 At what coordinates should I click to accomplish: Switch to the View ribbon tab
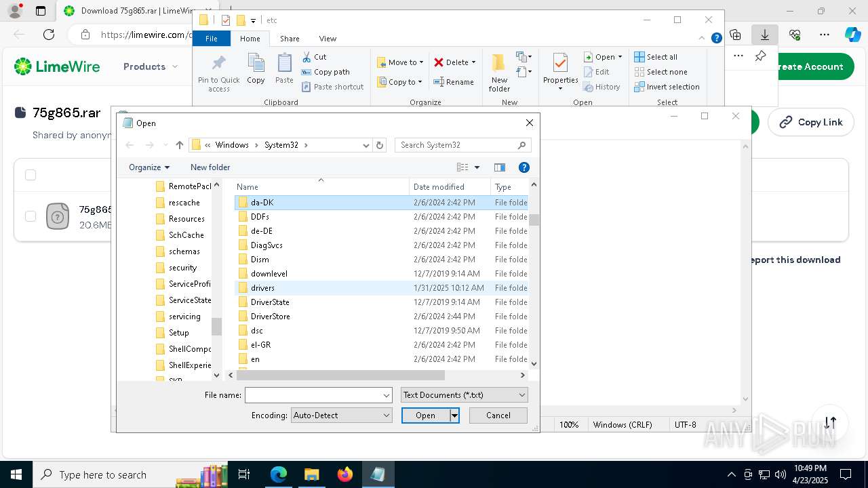[x=328, y=39]
